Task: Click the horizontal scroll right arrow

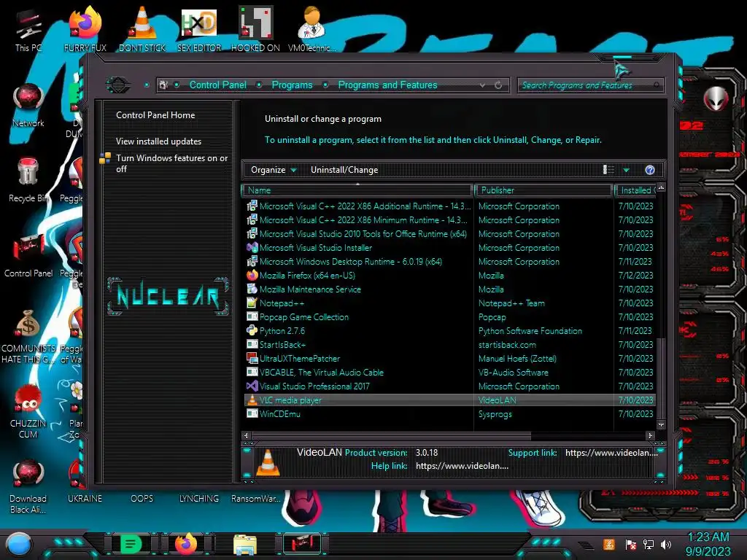Action: pyautogui.click(x=650, y=435)
